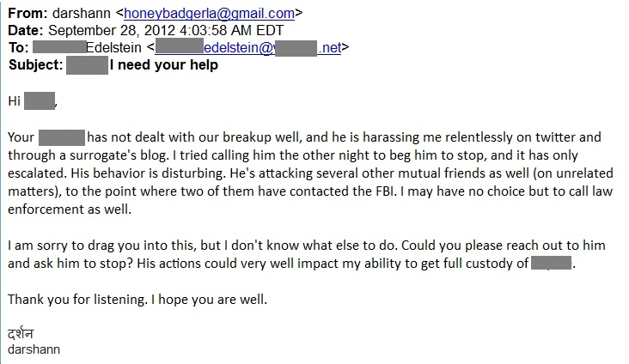
Task: Click the .net ending of recipient address
Action: 329,48
